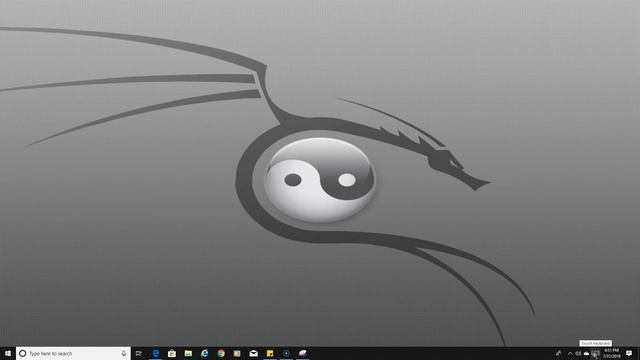640x360 pixels.
Task: Open Sticky Notes from the taskbar
Action: tap(270, 353)
